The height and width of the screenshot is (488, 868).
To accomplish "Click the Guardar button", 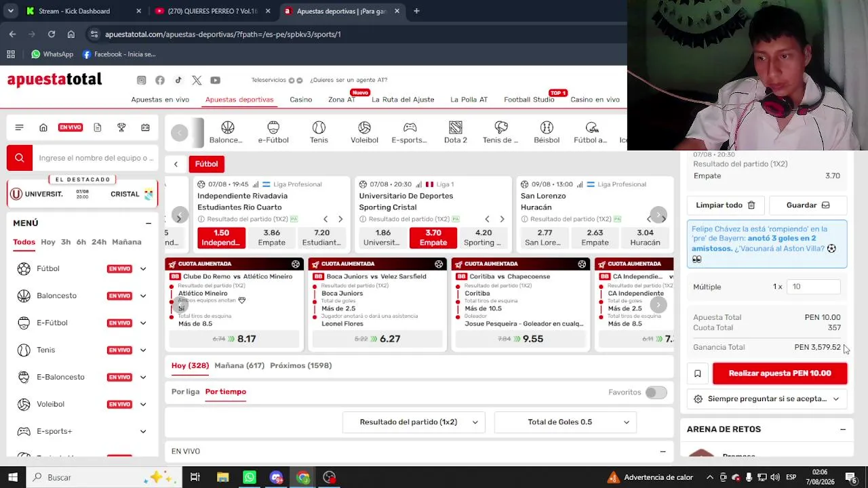I will (808, 205).
